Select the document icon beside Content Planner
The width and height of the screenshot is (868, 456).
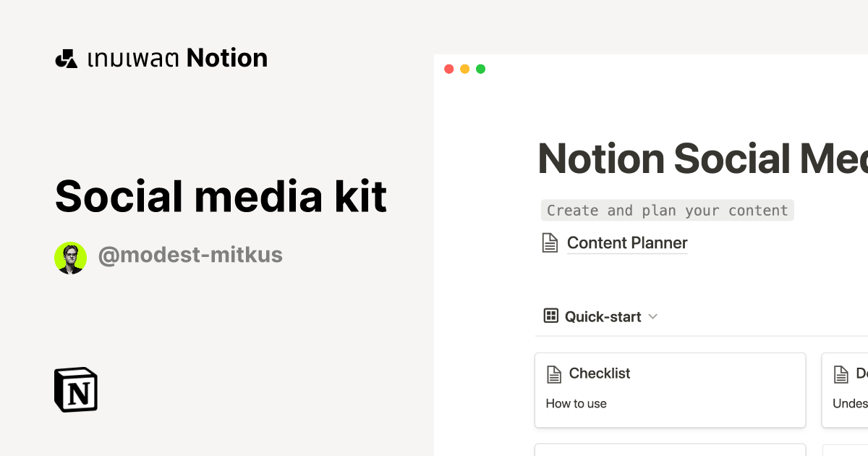(x=550, y=242)
